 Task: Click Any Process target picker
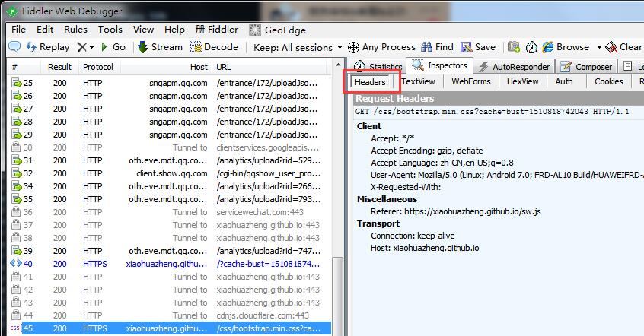pos(381,47)
